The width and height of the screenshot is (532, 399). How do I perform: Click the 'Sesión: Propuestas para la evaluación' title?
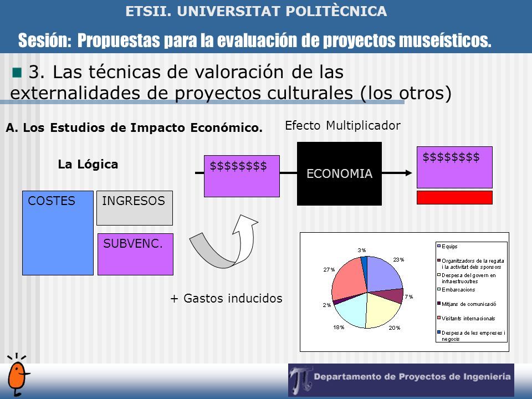254,40
